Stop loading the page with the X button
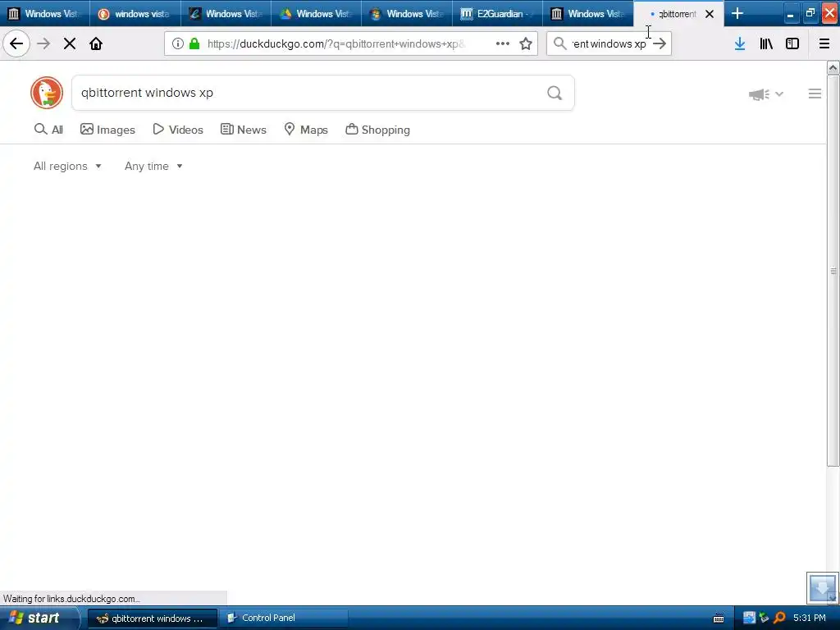The width and height of the screenshot is (840, 630). [x=70, y=43]
